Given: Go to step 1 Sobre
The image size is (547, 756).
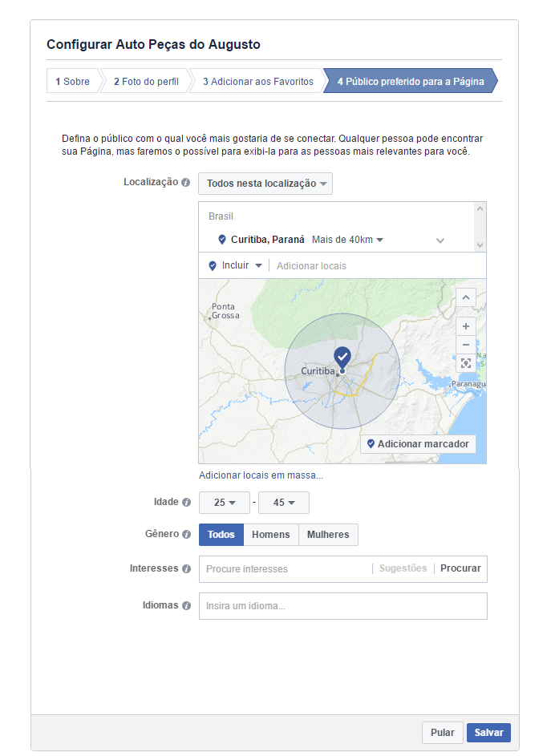Looking at the screenshot, I should tap(72, 81).
